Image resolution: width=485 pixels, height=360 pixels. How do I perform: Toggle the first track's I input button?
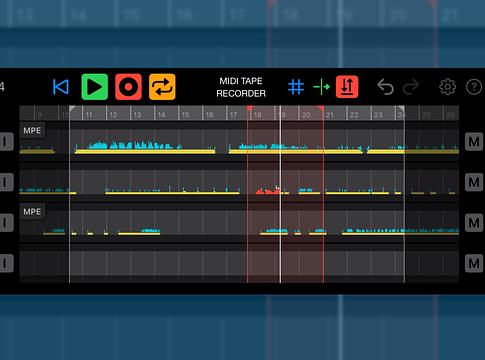(6, 142)
